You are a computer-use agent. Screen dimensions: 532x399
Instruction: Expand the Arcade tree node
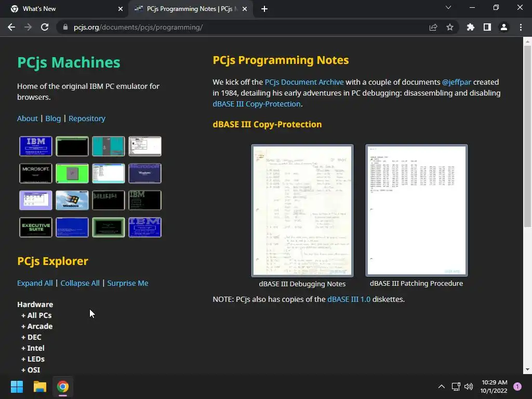coord(37,326)
